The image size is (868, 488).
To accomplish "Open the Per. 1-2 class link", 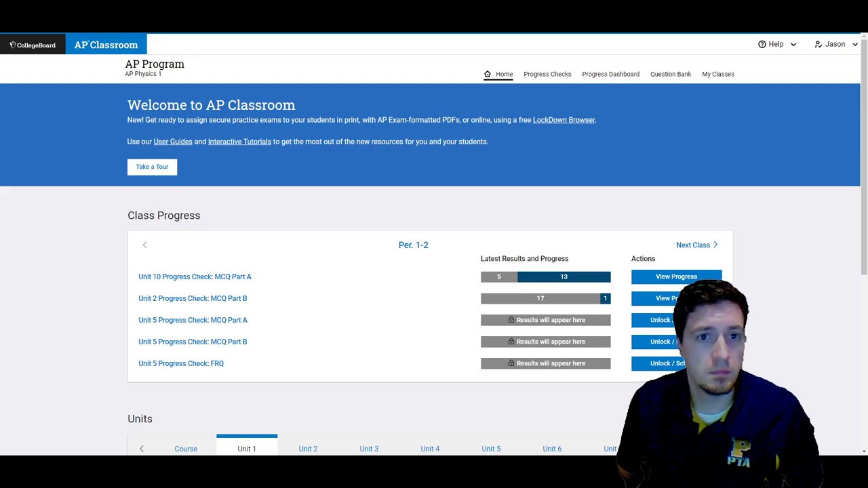I will coord(413,245).
